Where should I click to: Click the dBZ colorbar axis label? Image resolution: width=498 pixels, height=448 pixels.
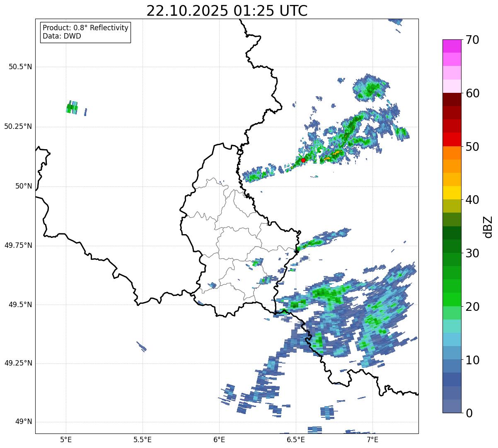point(488,226)
